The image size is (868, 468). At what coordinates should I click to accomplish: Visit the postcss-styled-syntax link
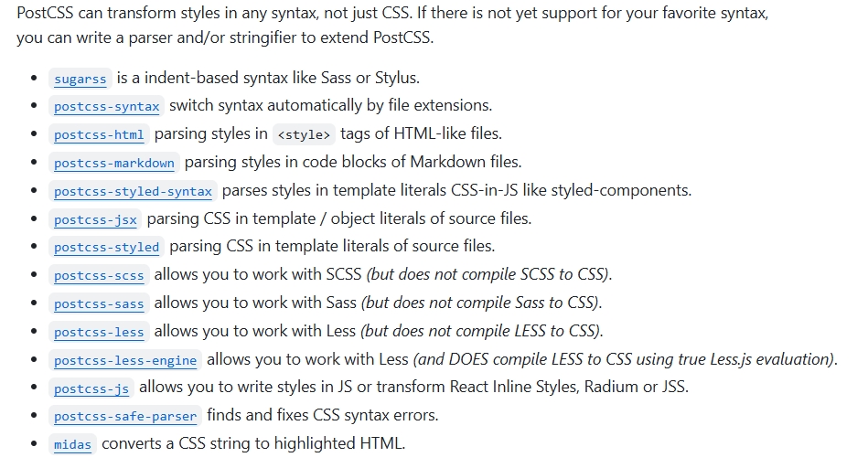[x=133, y=191]
